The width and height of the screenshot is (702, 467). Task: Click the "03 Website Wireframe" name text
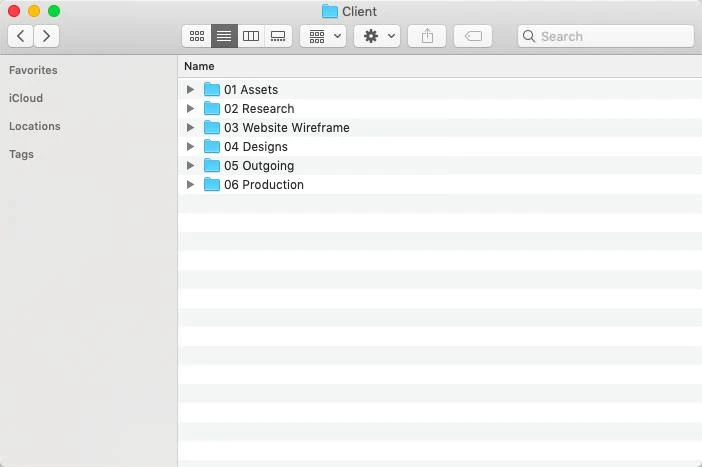(287, 128)
